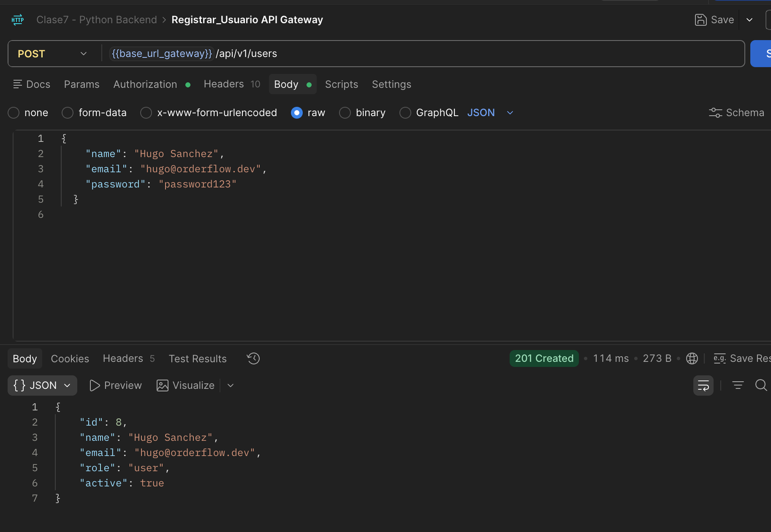
Task: Click the blue Send button
Action: [761, 54]
